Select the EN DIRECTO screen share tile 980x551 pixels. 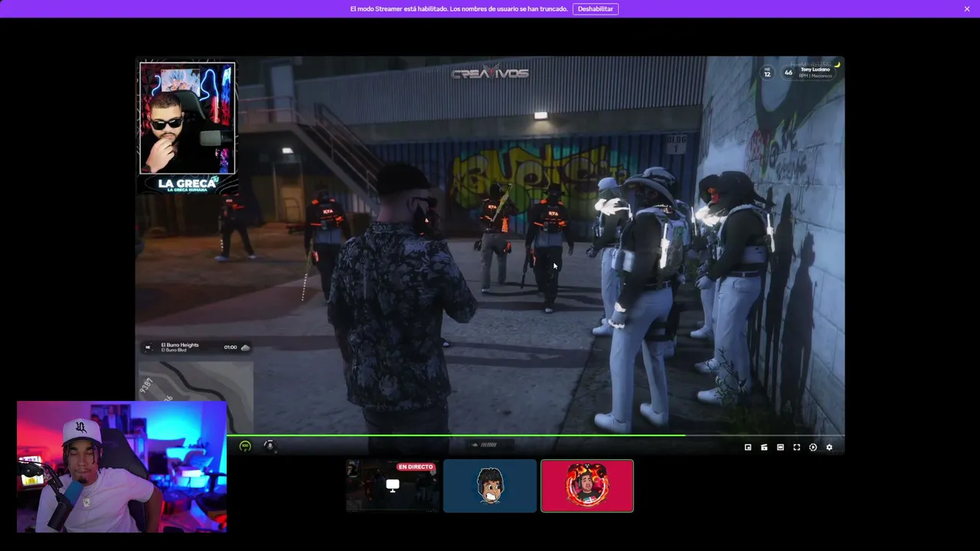(x=392, y=486)
